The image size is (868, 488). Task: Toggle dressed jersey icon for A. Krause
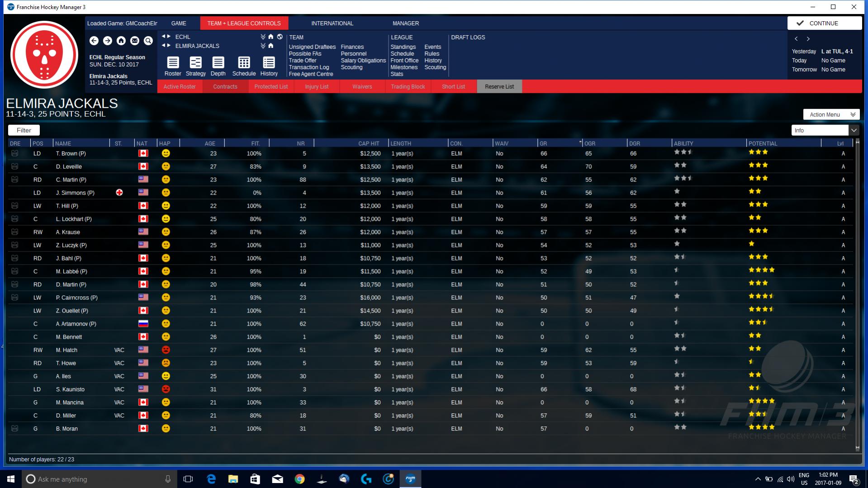coord(15,232)
